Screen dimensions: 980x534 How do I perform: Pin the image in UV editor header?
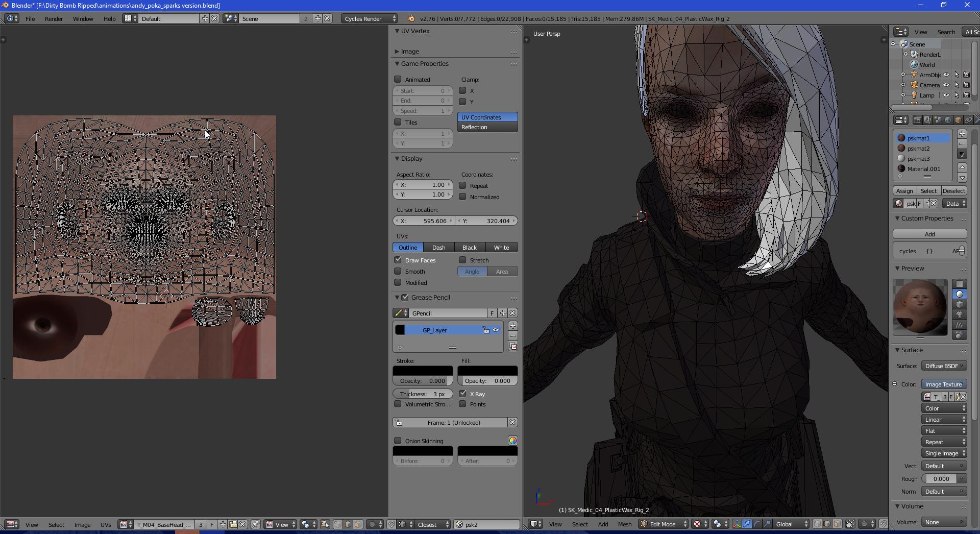(256, 524)
